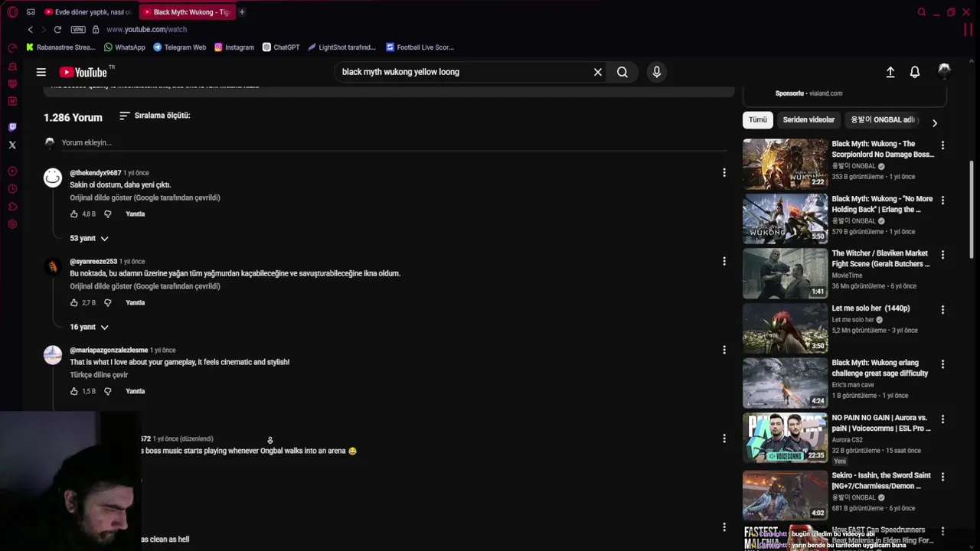Click the www.youtube.com/watch address bar
980x551 pixels.
[x=146, y=29]
